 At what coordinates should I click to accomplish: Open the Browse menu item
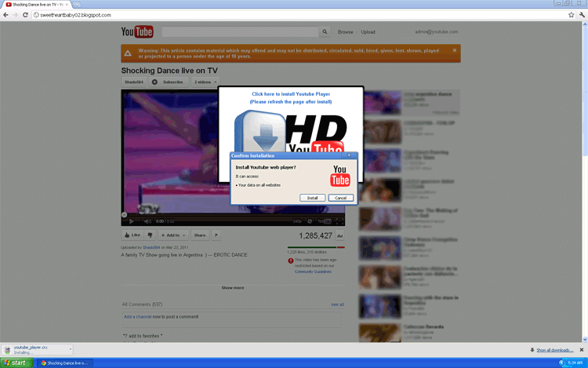pyautogui.click(x=345, y=32)
